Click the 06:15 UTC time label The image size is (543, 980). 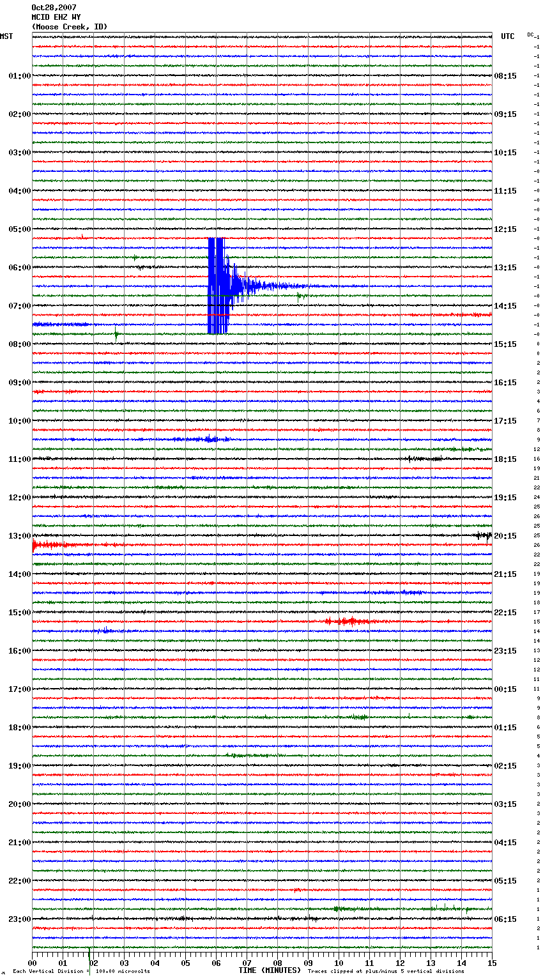click(x=505, y=919)
